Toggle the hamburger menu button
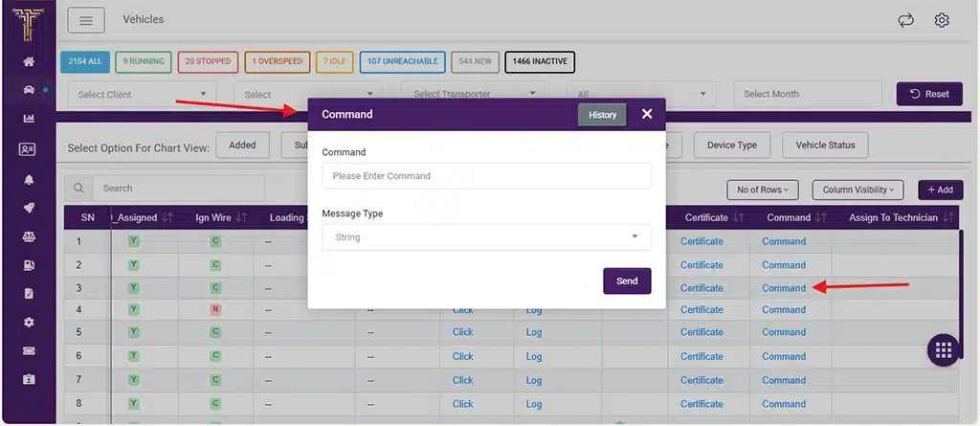The height and width of the screenshot is (426, 980). pos(86,21)
